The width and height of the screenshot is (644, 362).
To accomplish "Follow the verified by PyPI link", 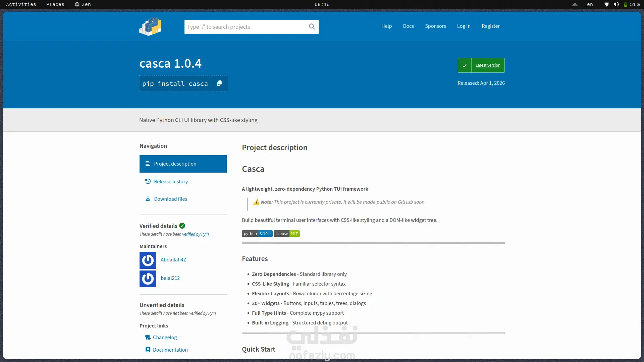I will (195, 234).
